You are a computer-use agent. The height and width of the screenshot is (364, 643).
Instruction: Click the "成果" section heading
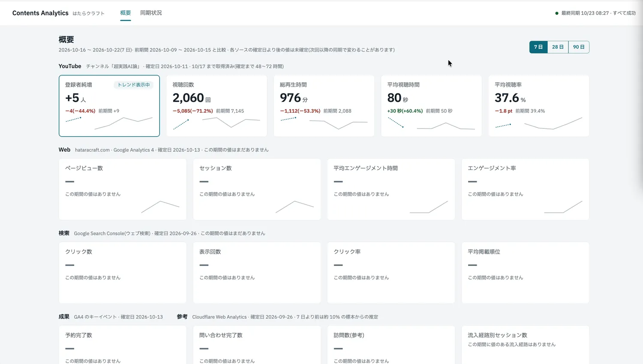[x=64, y=317]
